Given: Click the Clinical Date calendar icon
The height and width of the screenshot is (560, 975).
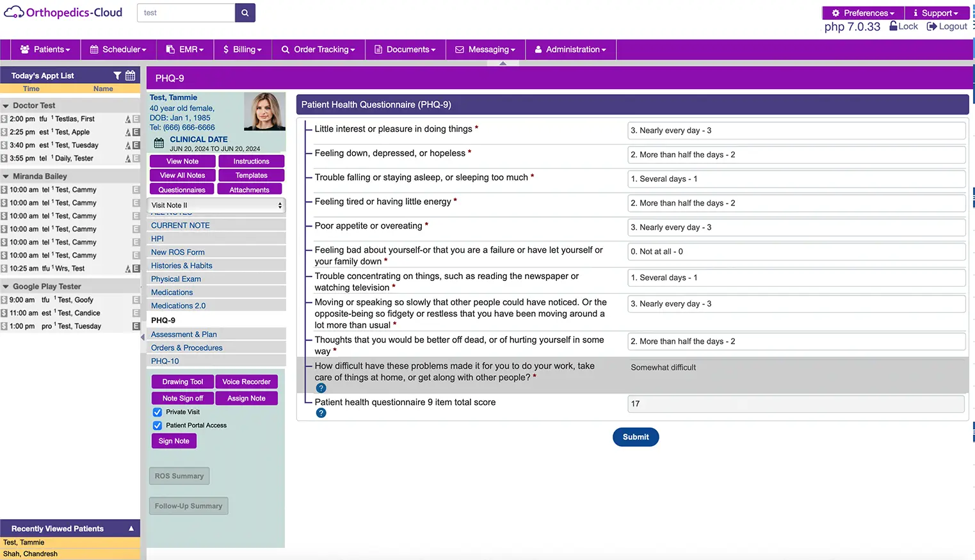Looking at the screenshot, I should (x=159, y=143).
